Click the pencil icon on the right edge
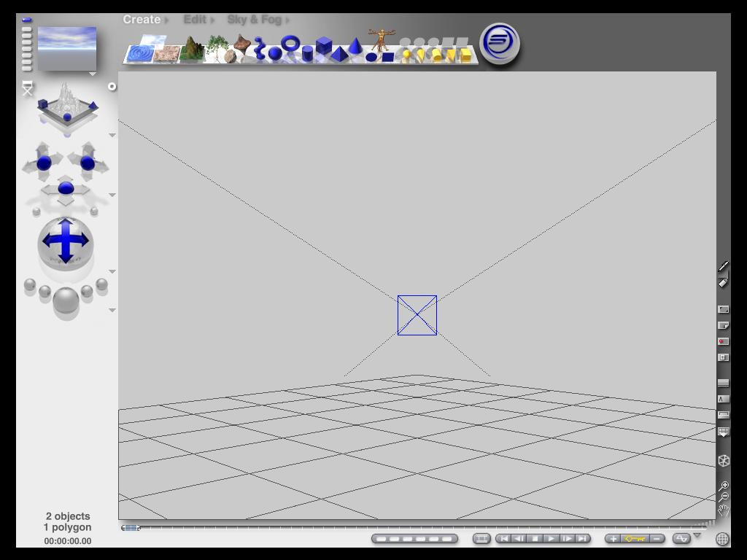Screen dimensions: 747x560 click(x=723, y=266)
